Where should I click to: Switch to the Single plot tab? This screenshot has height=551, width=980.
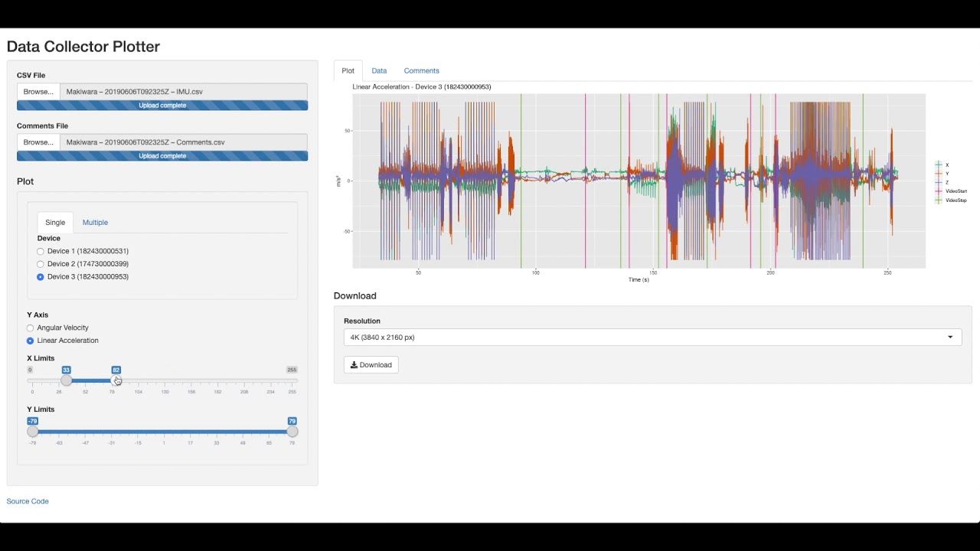[x=55, y=223]
